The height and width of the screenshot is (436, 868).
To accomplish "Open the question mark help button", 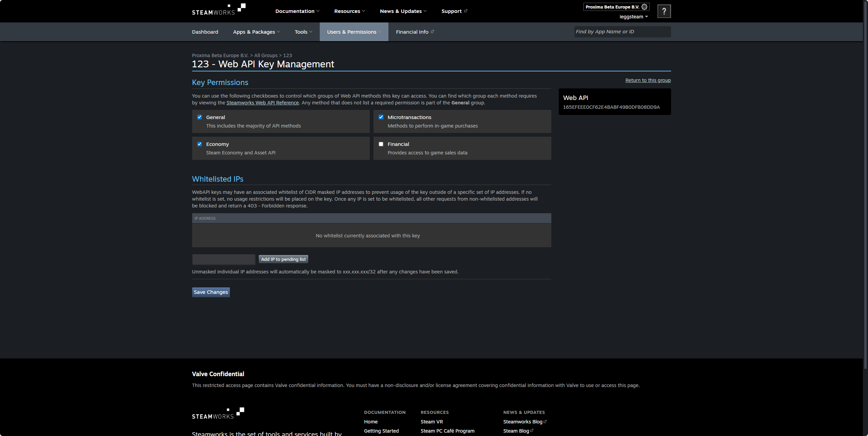I will 664,11.
